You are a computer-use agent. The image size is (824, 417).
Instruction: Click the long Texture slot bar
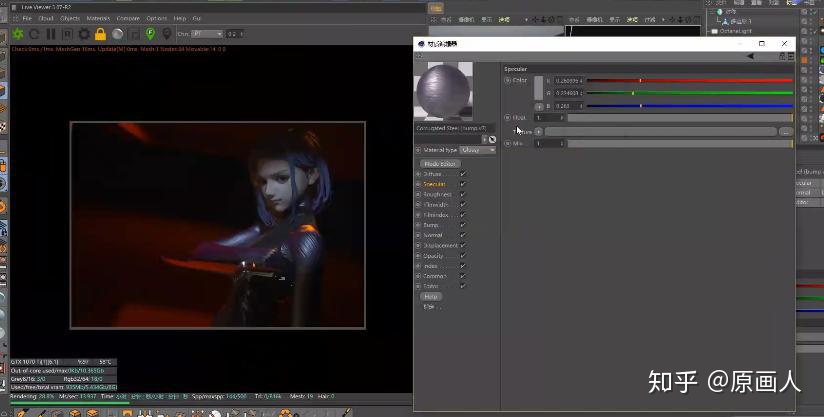click(x=660, y=131)
